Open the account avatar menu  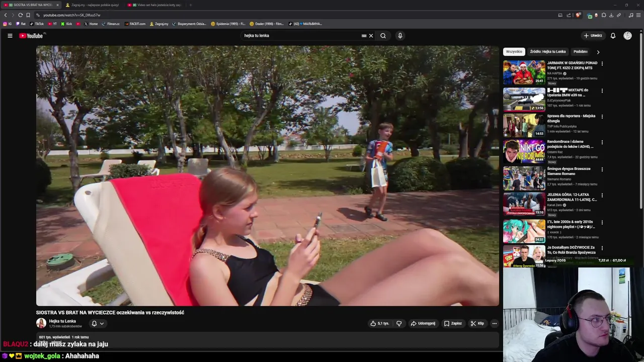(x=627, y=36)
